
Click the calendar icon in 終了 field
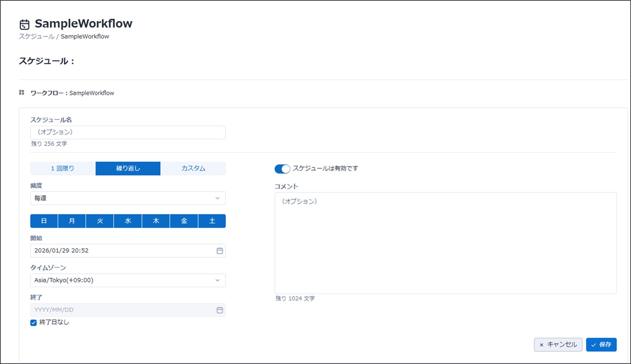[219, 310]
